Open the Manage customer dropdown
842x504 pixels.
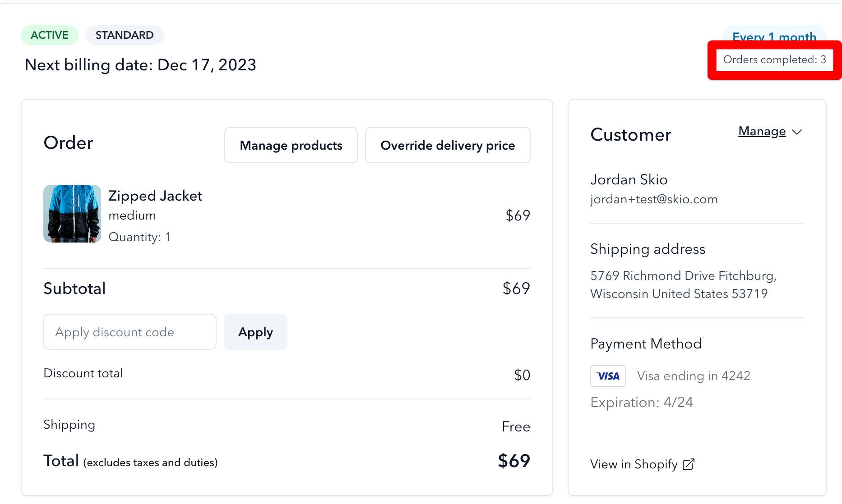pos(770,131)
